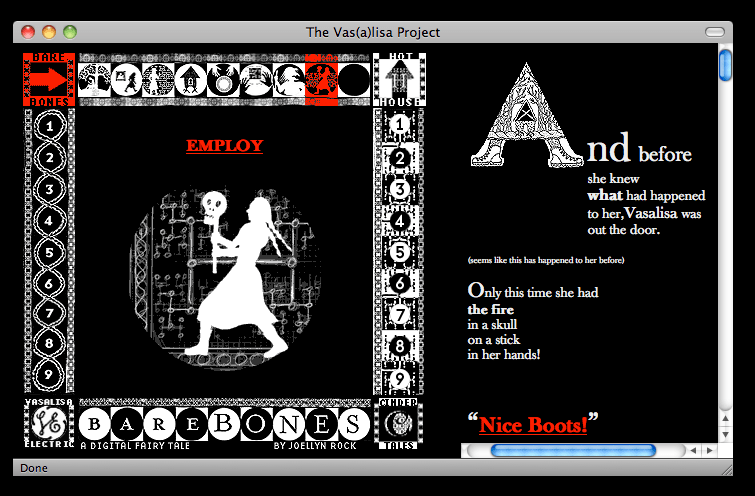755x496 pixels.
Task: Click the EMPLOY link
Action: coord(224,146)
